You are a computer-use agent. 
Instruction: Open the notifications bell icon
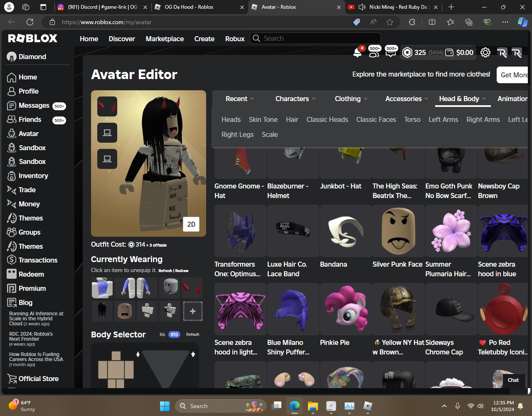tap(357, 52)
